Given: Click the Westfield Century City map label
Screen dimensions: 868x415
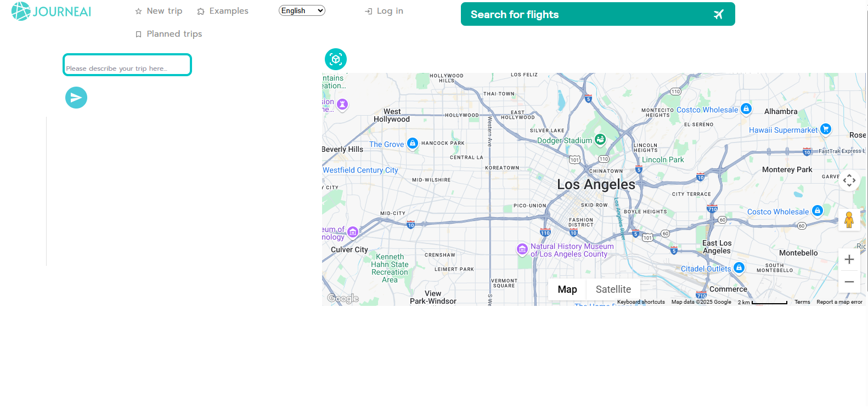Looking at the screenshot, I should (x=360, y=170).
